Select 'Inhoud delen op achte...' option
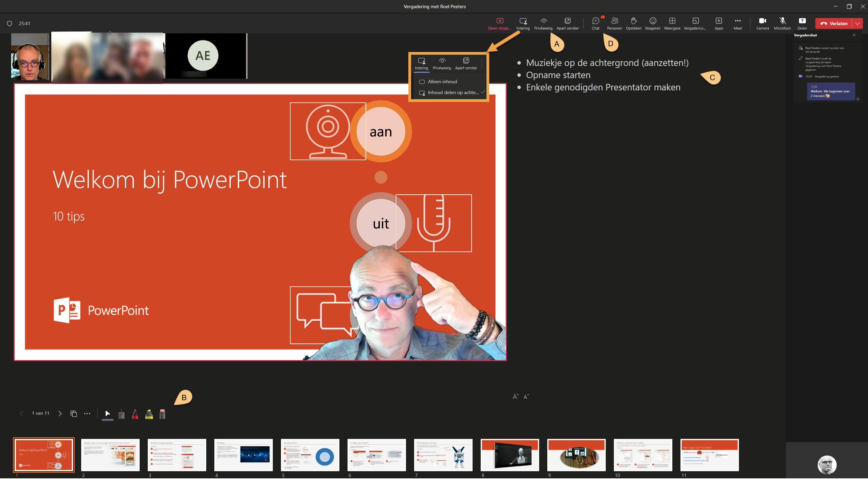 click(453, 93)
